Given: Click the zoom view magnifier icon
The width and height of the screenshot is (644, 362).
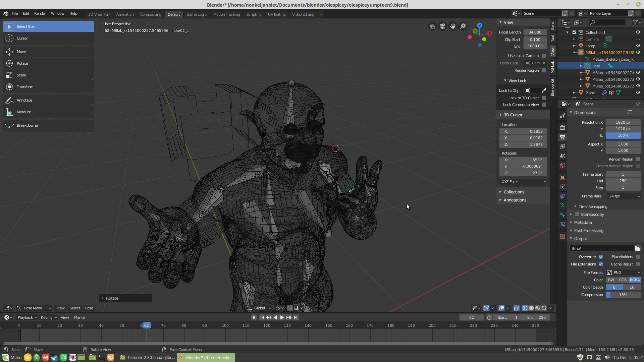Looking at the screenshot, I should pyautogui.click(x=463, y=26).
